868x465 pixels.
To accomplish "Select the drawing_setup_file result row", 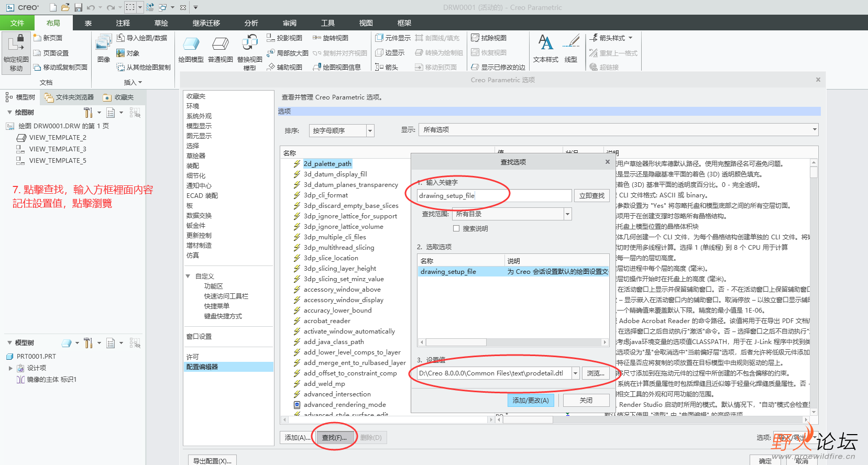I will 513,271.
